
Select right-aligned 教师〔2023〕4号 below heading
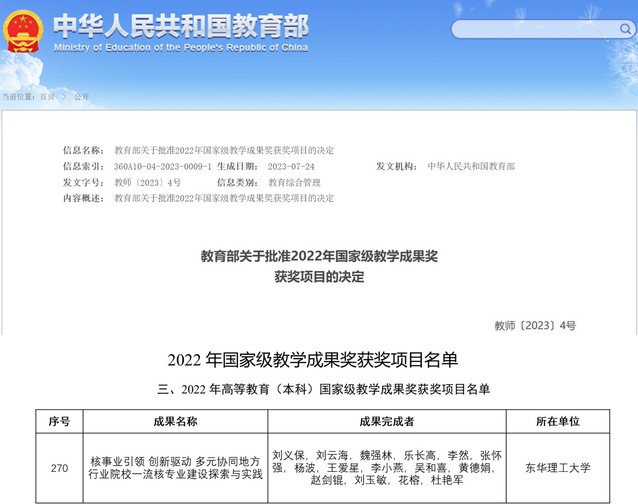(535, 325)
